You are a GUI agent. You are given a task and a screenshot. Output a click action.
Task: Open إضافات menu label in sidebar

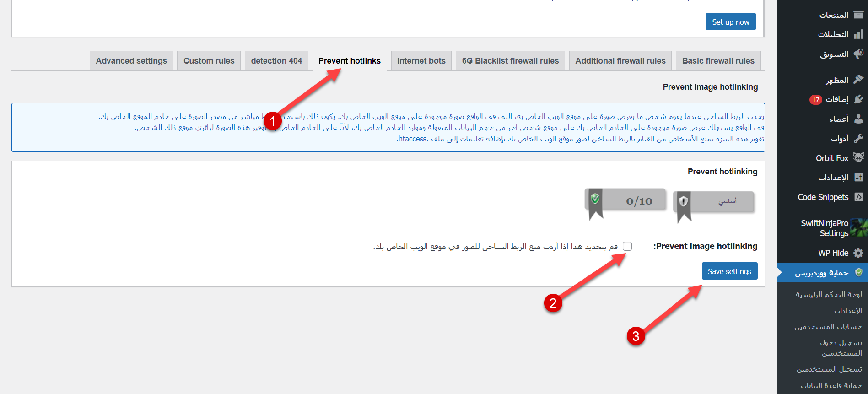837,99
